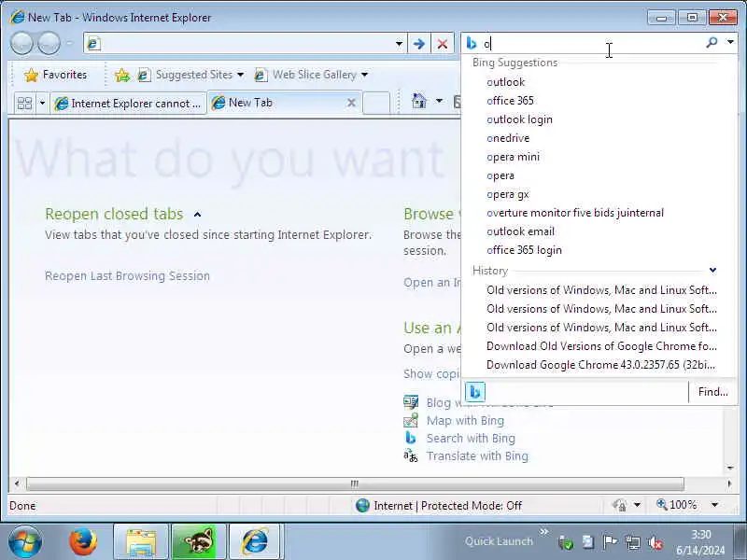The image size is (747, 560).
Task: Choose office 365 login suggestion
Action: [524, 250]
